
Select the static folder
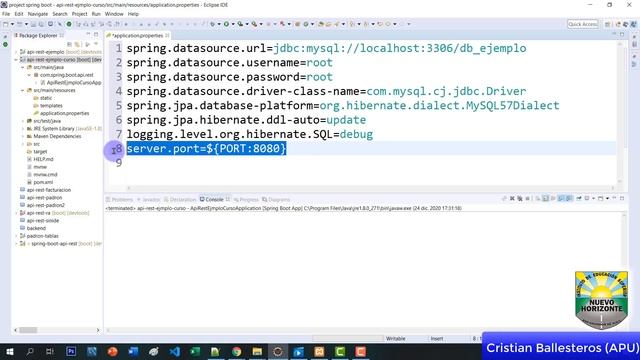tap(42, 98)
